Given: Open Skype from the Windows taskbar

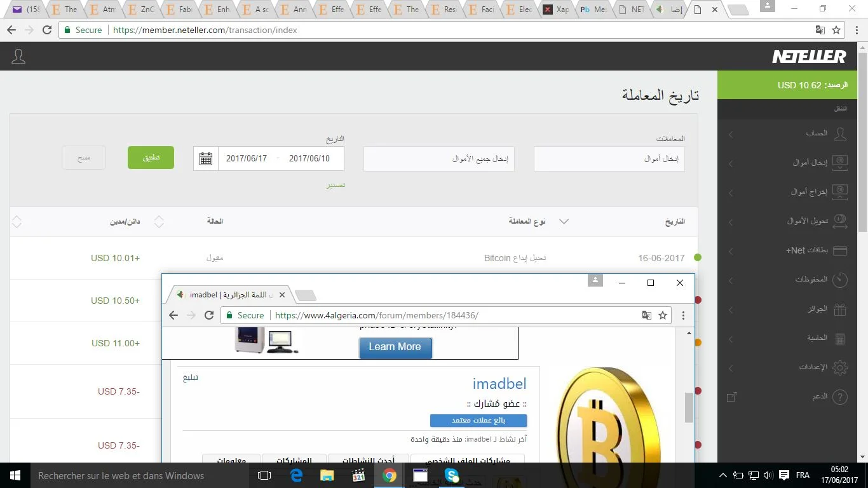Looking at the screenshot, I should (452, 475).
